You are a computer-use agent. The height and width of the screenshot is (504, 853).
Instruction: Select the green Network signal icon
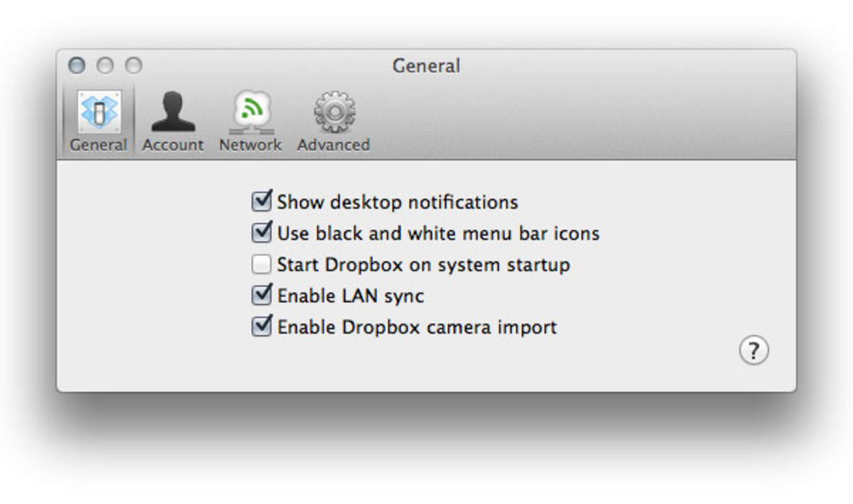pyautogui.click(x=251, y=111)
